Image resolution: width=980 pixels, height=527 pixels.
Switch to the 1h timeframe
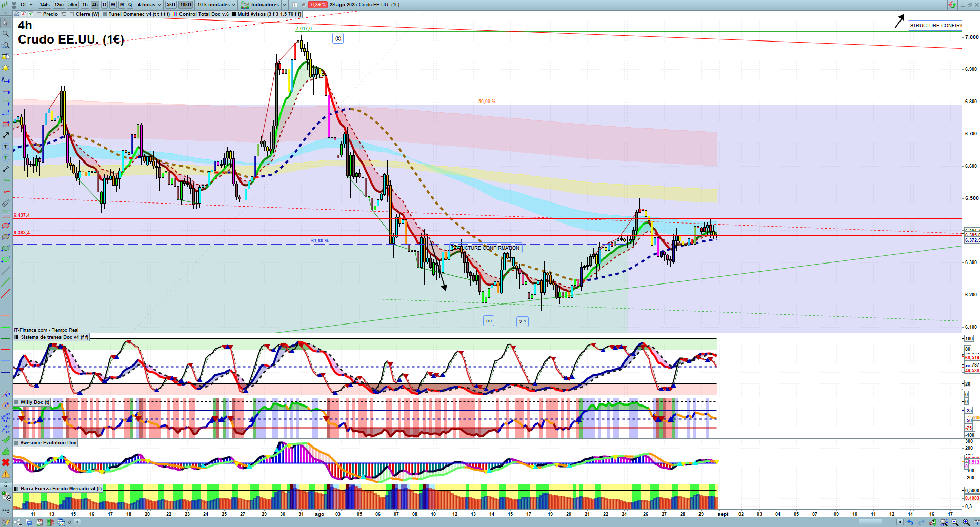coord(85,5)
